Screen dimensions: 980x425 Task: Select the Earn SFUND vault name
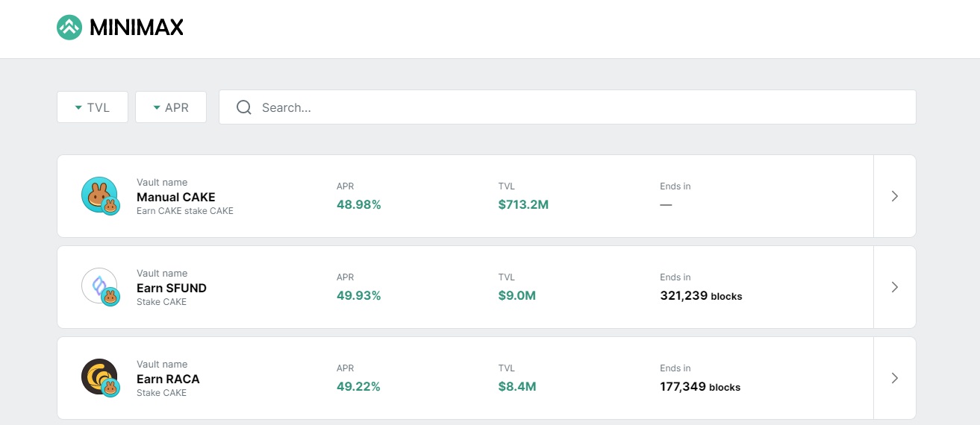coord(172,288)
